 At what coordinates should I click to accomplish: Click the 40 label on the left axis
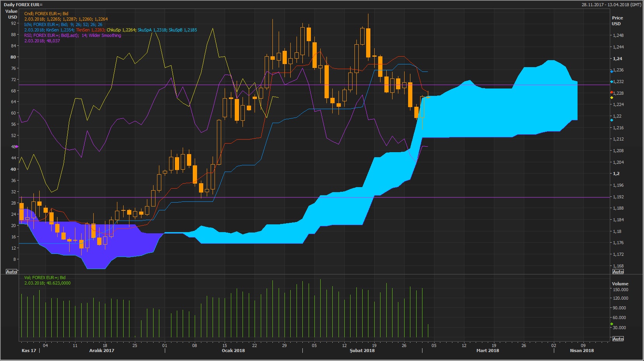coord(14,169)
